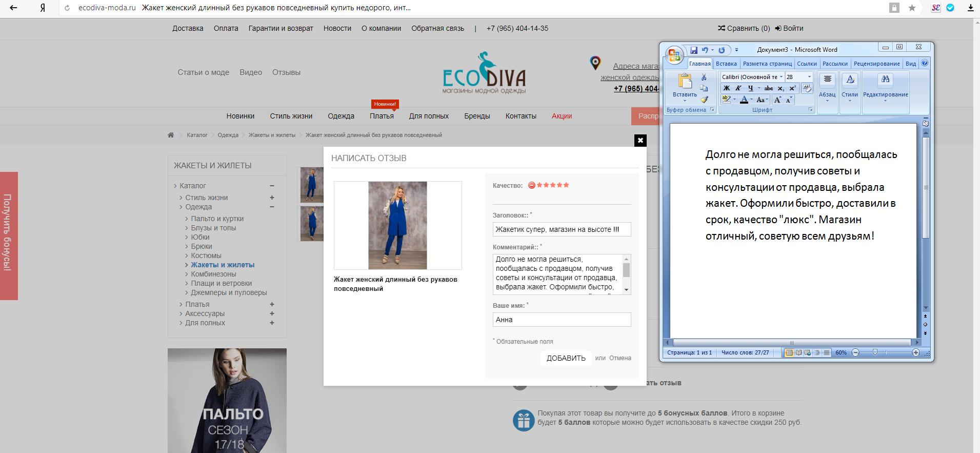Zoom out with the minus button in Word
The height and width of the screenshot is (453, 980).
[x=855, y=352]
